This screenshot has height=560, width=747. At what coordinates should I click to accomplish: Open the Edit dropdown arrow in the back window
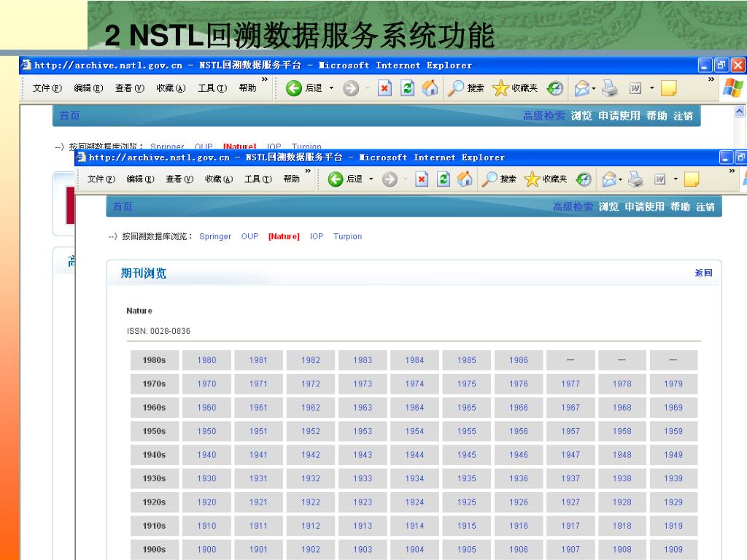(651, 88)
